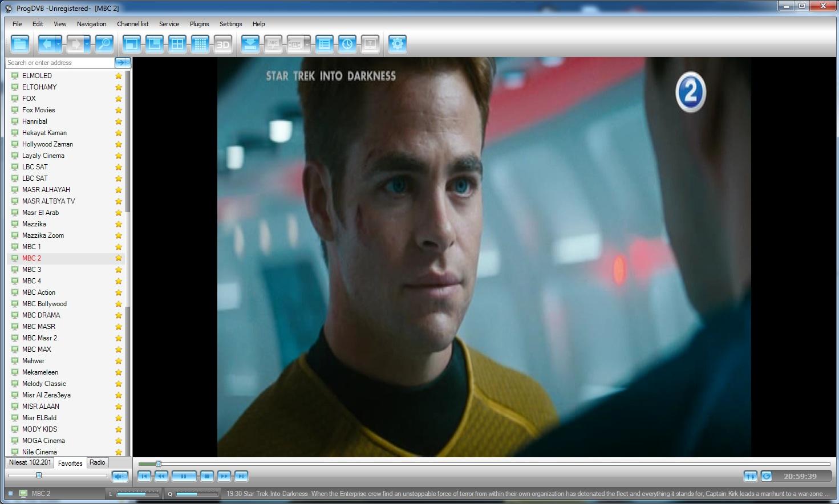Toggle favorite star for MODY KIDS

click(x=119, y=429)
